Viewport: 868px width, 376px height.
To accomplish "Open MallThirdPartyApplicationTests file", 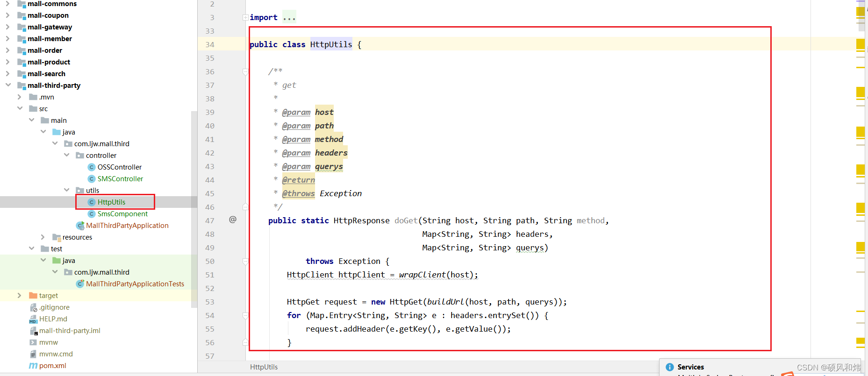I will pyautogui.click(x=135, y=284).
